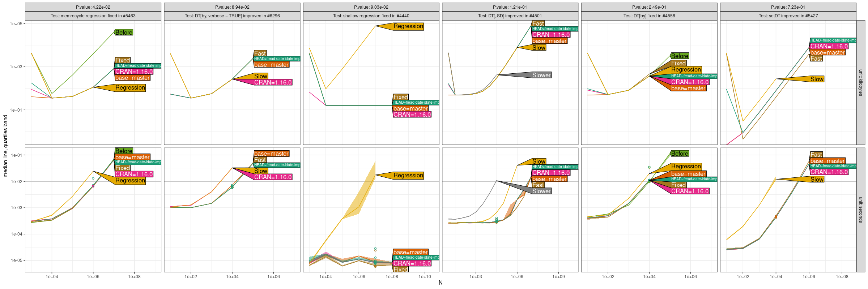Click Slow label in setDT kilobytes panel
The height and width of the screenshot is (289, 868).
[x=817, y=79]
